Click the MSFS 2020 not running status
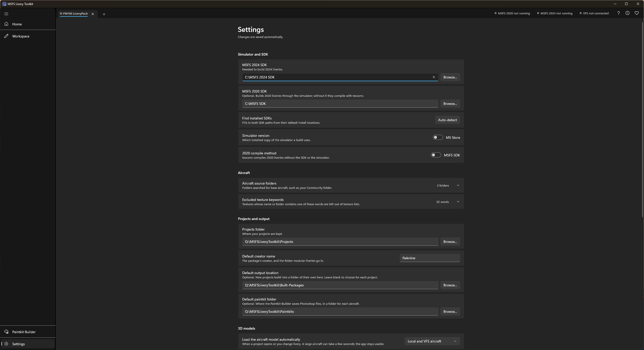The width and height of the screenshot is (644, 350). (x=512, y=13)
